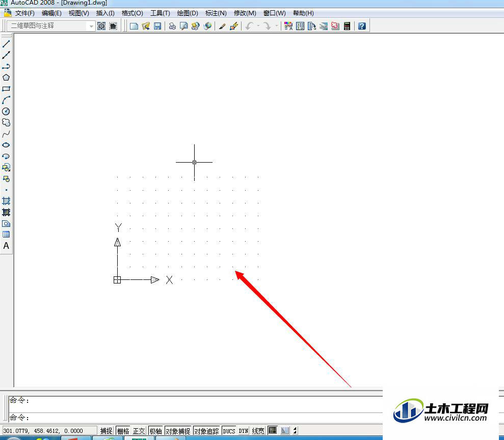This screenshot has width=504, height=440.
Task: Click the Open file icon
Action: click(x=146, y=26)
